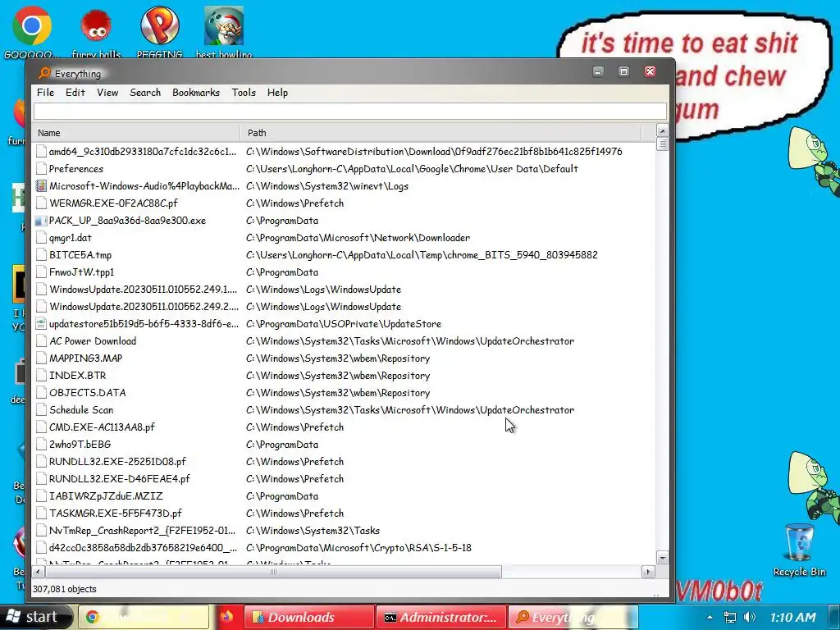Open the furry balls desktop icon

[x=97, y=32]
